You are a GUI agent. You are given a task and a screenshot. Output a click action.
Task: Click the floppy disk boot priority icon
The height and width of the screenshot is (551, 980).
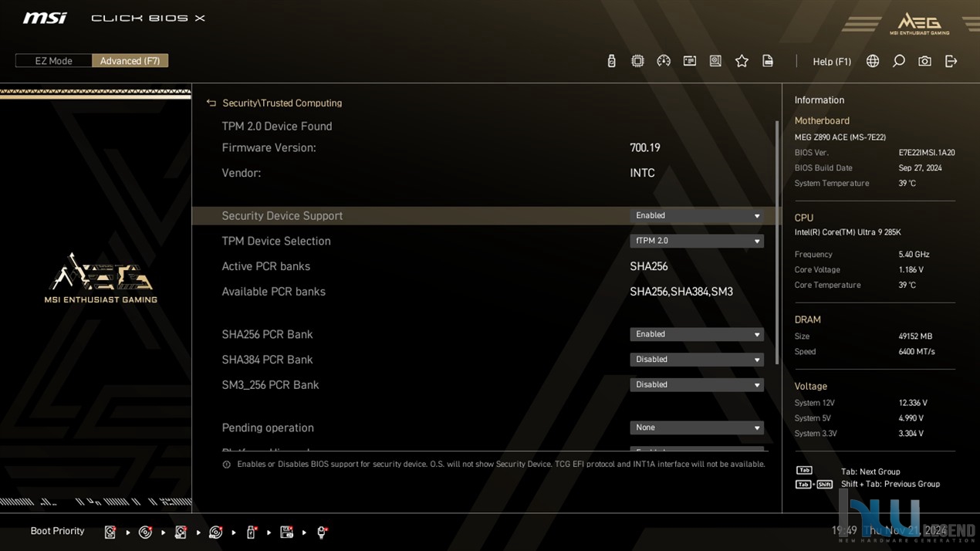[286, 532]
